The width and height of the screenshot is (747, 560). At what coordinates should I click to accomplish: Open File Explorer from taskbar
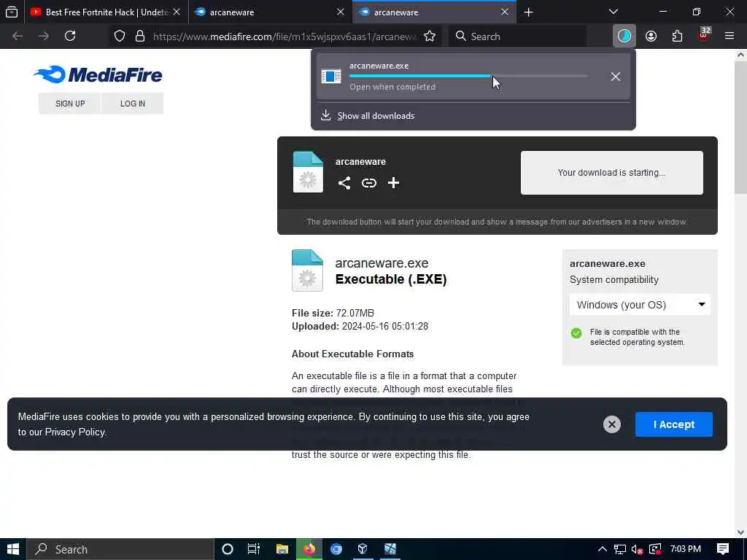click(282, 549)
